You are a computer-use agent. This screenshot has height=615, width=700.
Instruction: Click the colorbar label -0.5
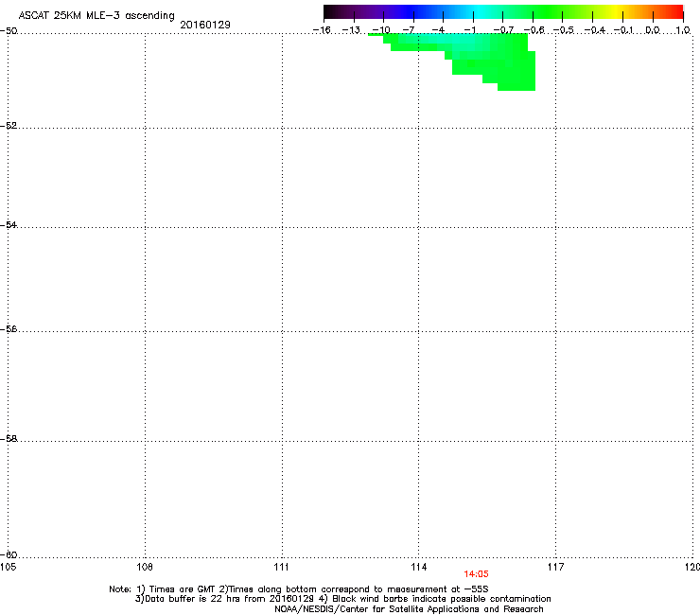tap(564, 30)
